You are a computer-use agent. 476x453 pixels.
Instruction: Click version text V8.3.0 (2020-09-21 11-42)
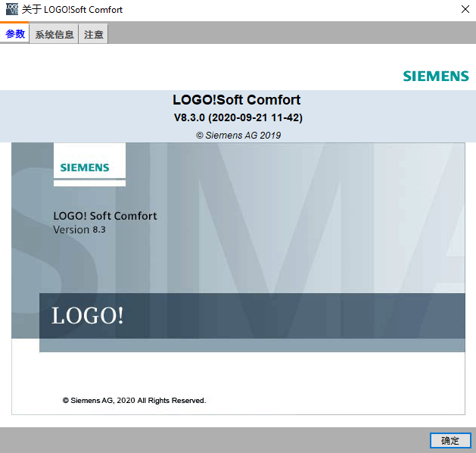[x=238, y=117]
